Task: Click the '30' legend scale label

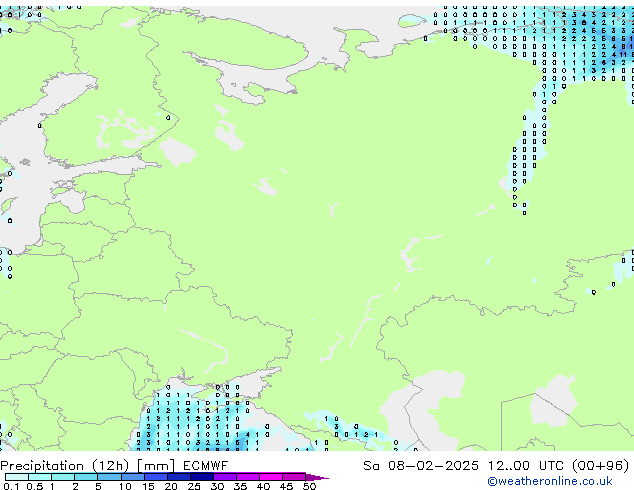Action: 217,486
